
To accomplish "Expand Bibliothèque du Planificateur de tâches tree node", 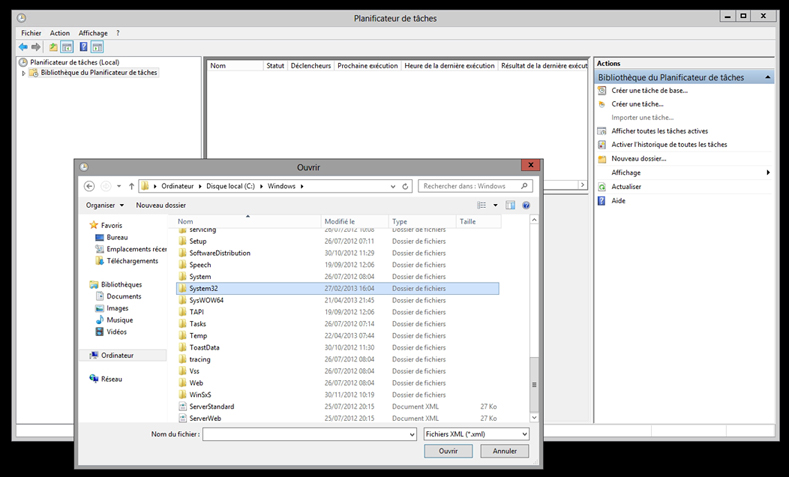I will tap(23, 73).
